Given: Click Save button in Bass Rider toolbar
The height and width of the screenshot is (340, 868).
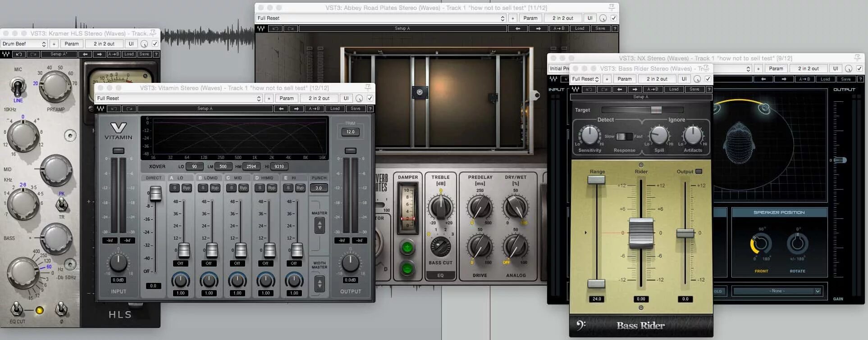Looking at the screenshot, I should point(694,89).
